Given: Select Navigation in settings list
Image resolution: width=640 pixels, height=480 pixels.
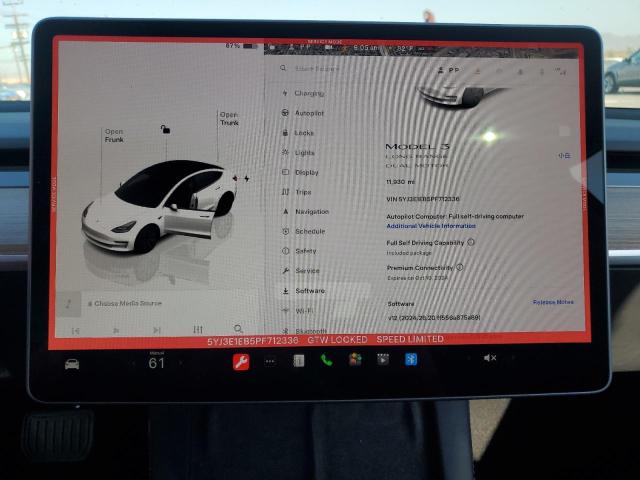Looking at the screenshot, I should point(305,211).
